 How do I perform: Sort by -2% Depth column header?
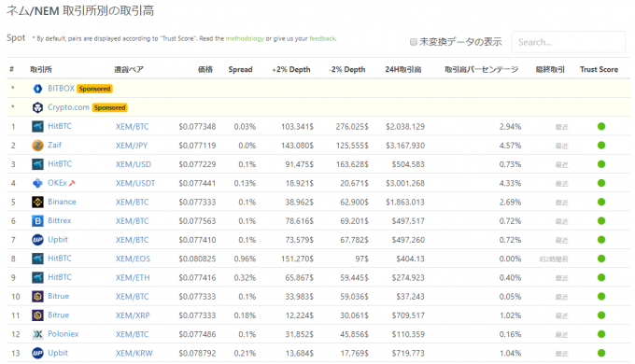[x=347, y=69]
